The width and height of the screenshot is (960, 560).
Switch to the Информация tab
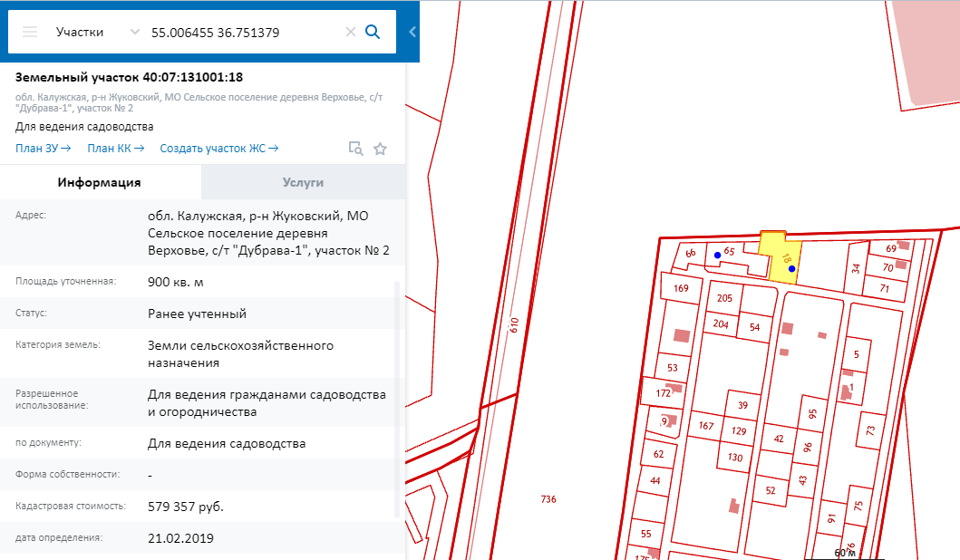pos(100,182)
